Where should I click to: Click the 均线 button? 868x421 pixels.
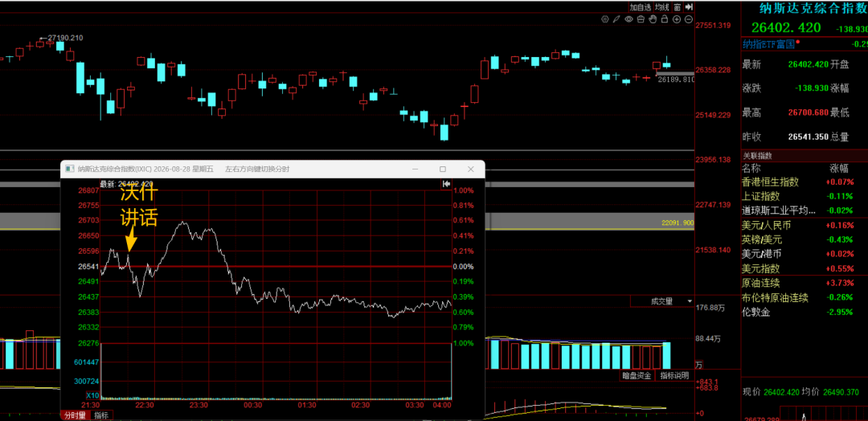tap(661, 6)
